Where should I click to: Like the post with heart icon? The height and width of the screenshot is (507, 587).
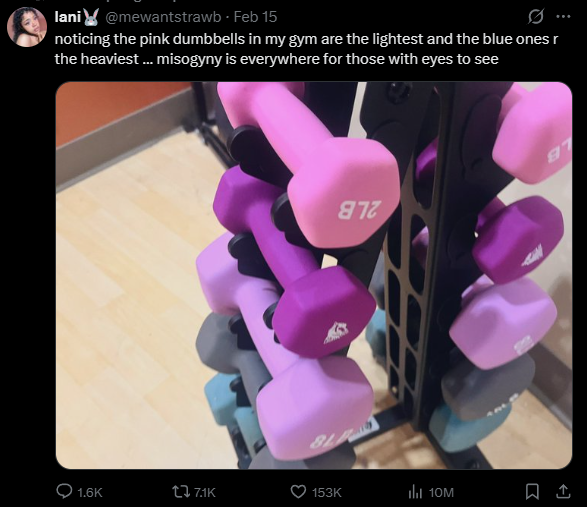click(x=298, y=492)
